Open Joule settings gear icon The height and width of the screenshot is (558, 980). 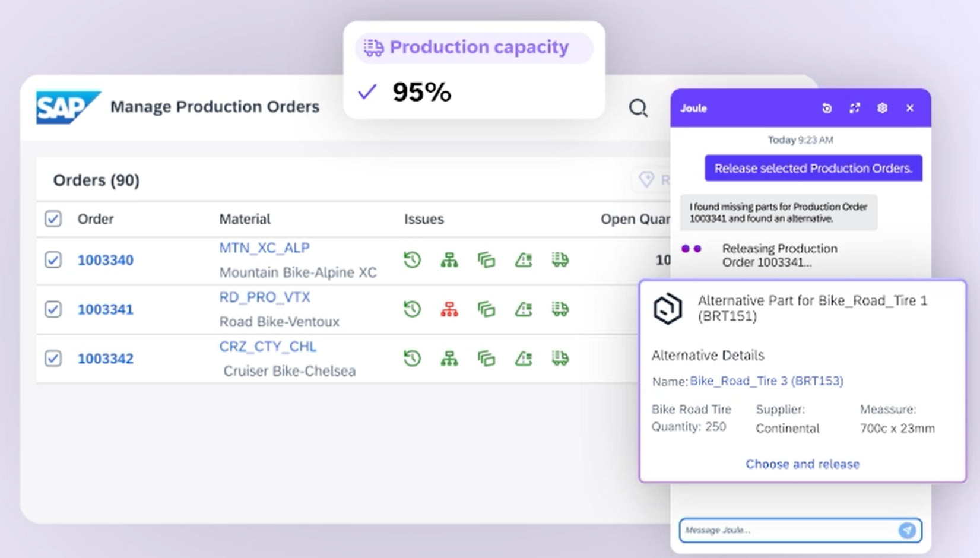pos(882,108)
